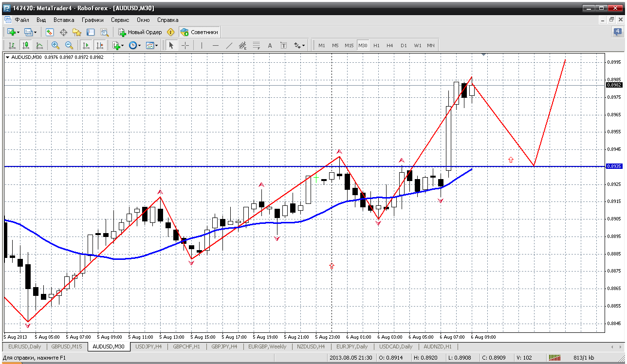Zoom in on the chart
This screenshot has height=364, width=627.
click(55, 45)
